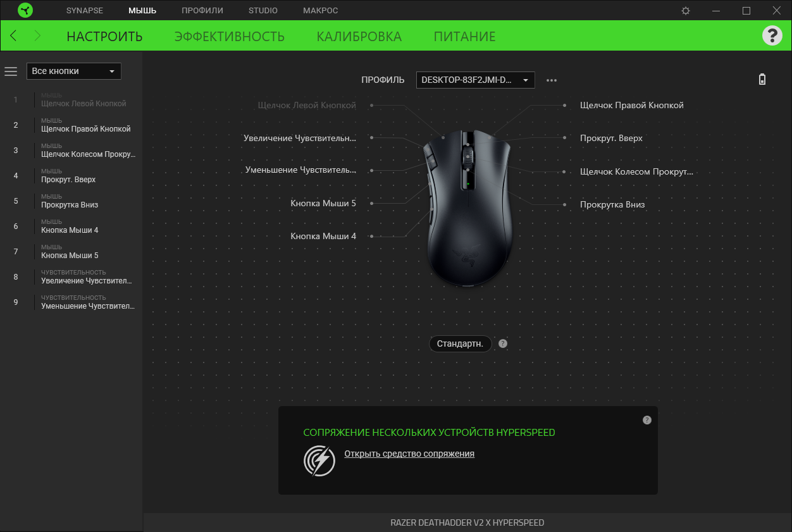Minimize the Synapse window
The height and width of the screenshot is (532, 792).
point(716,11)
